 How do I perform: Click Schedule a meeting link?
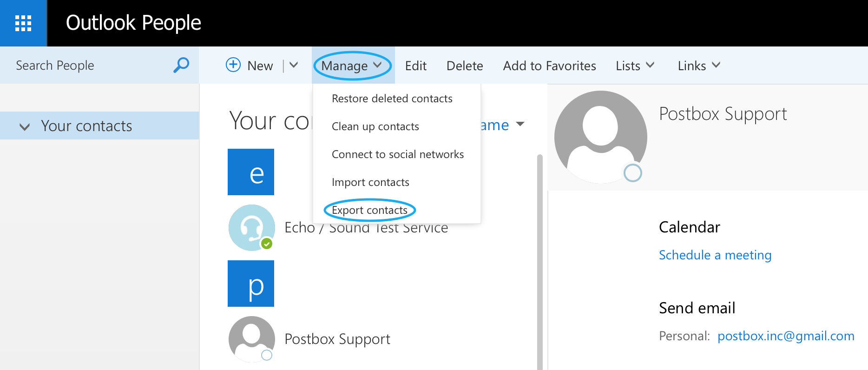(x=715, y=255)
